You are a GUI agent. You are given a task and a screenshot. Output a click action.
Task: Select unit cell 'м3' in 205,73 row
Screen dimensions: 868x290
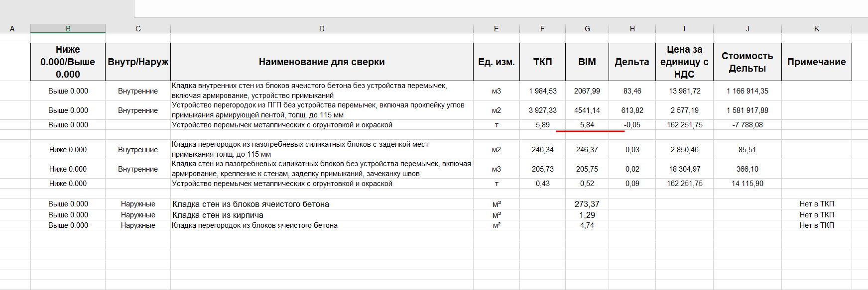tap(496, 169)
